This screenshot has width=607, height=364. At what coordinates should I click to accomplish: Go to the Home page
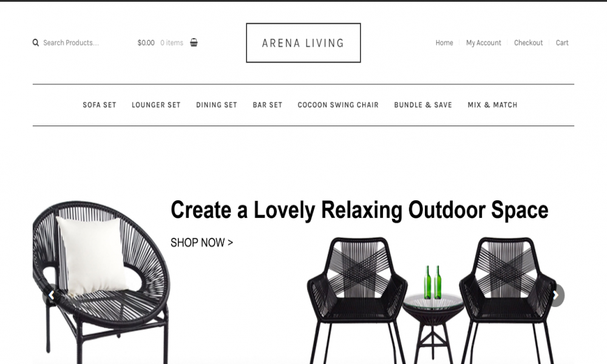[x=444, y=42]
